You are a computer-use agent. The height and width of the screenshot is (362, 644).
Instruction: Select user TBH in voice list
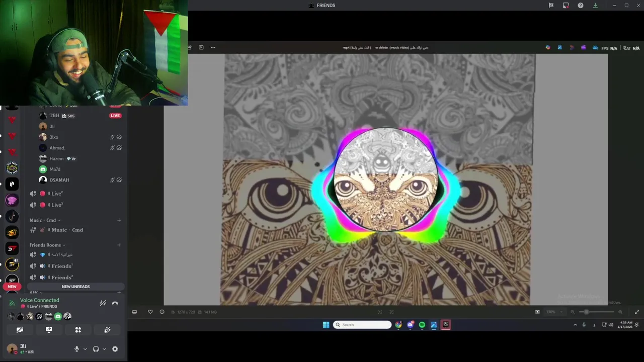coord(54,116)
